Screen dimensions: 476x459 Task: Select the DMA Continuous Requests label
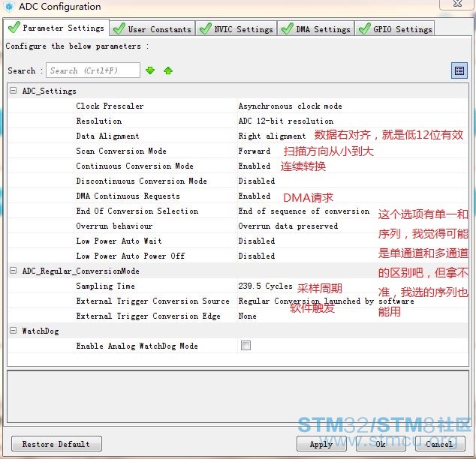128,196
